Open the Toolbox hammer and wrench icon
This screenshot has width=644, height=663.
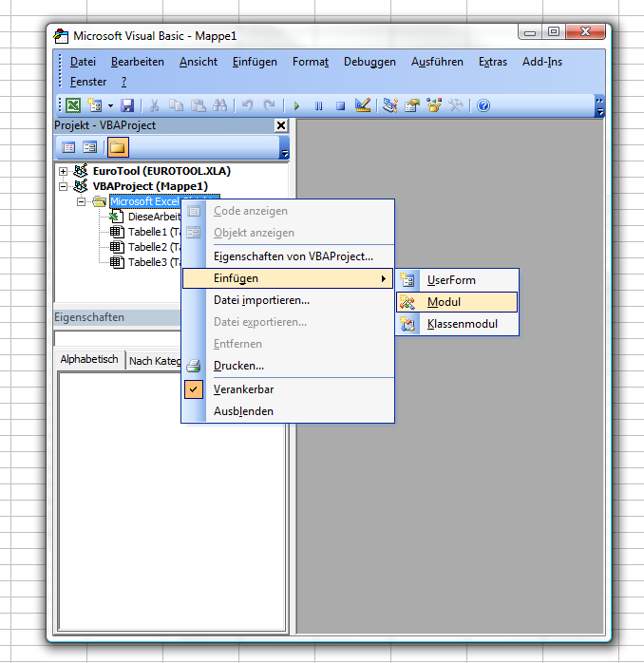click(456, 105)
